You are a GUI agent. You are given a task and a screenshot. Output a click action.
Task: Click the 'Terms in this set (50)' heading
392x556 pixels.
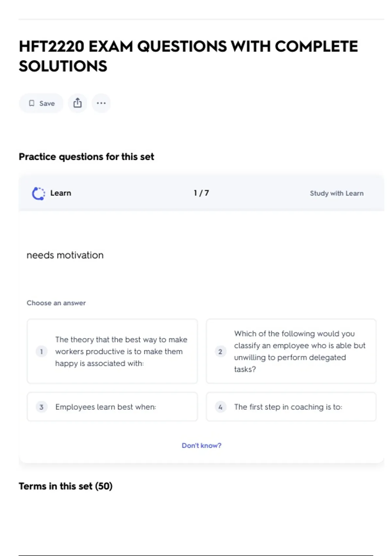click(x=66, y=486)
